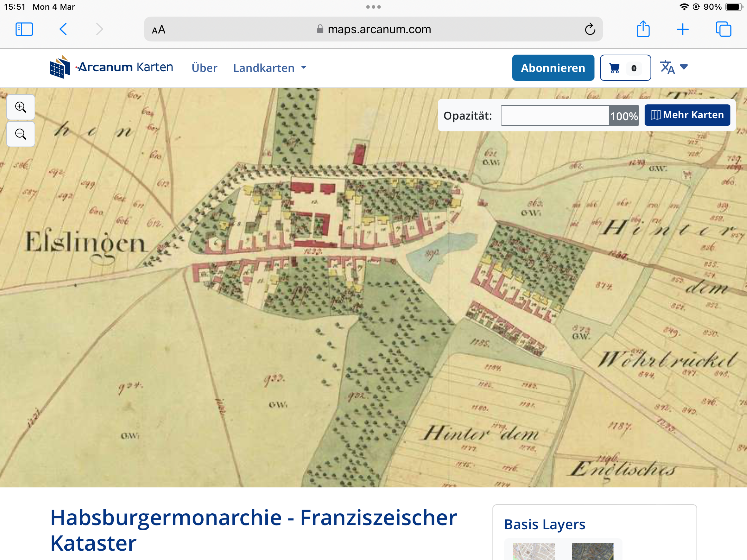
Task: Click the Abonnieren button
Action: (x=553, y=68)
